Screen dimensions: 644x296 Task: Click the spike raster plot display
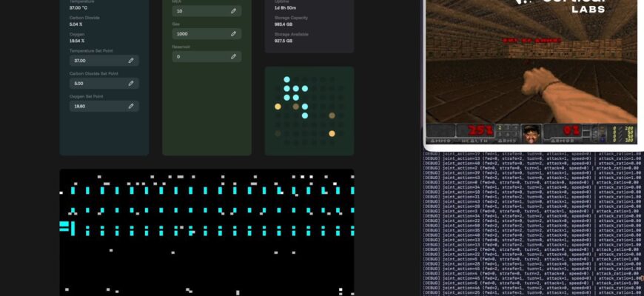click(207, 232)
